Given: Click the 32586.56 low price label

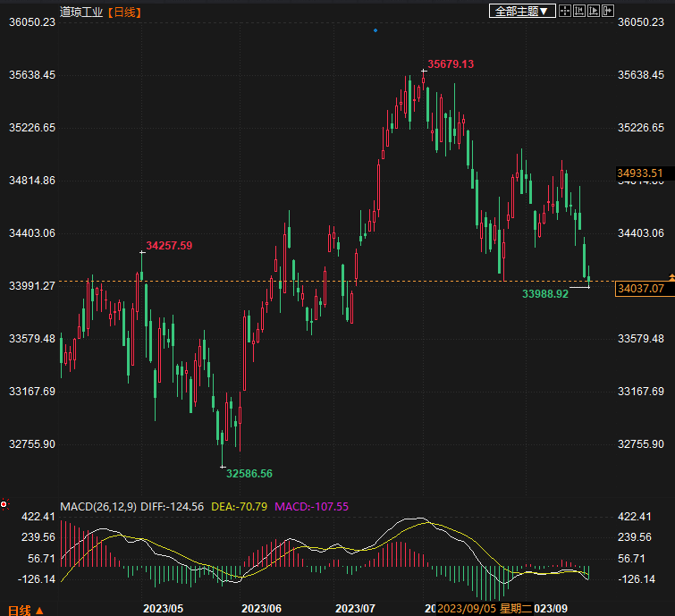Looking at the screenshot, I should (249, 473).
